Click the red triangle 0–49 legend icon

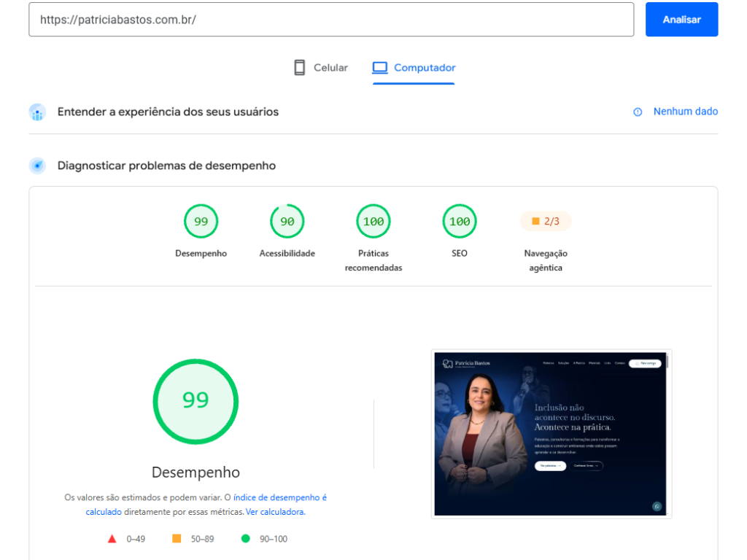coord(112,539)
